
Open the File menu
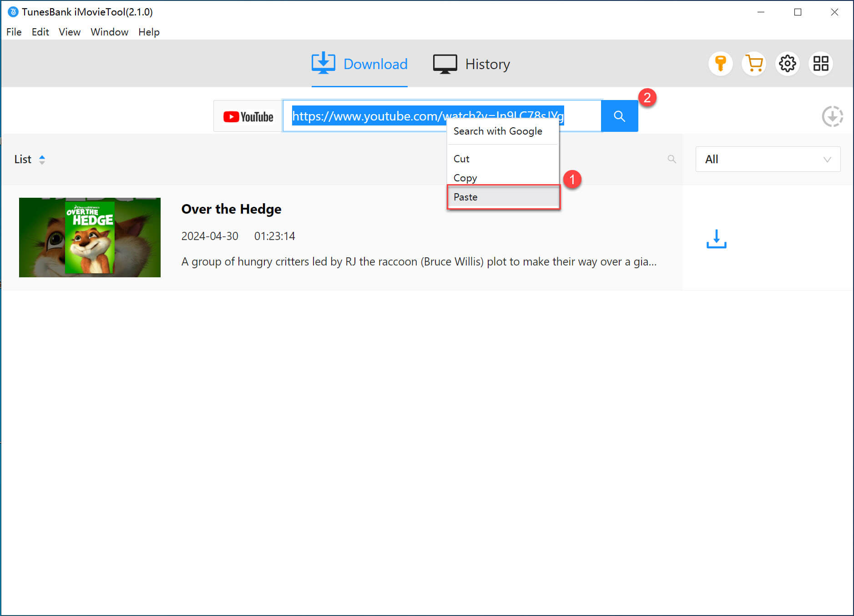click(14, 32)
